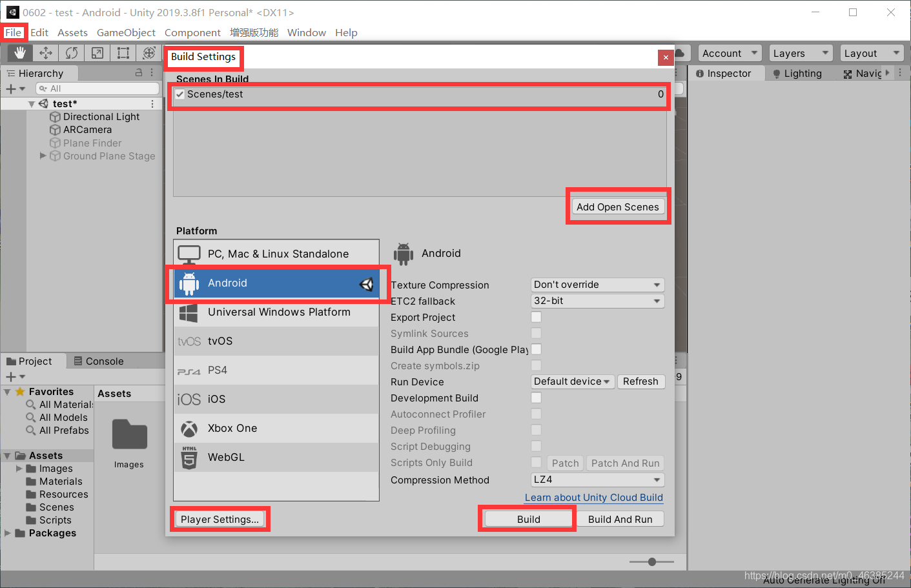Toggle the Script Debugging checkbox
Image resolution: width=911 pixels, height=588 pixels.
click(536, 446)
